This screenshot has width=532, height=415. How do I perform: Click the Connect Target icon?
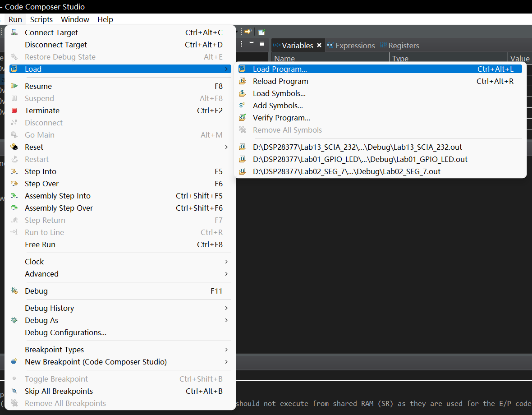click(14, 32)
